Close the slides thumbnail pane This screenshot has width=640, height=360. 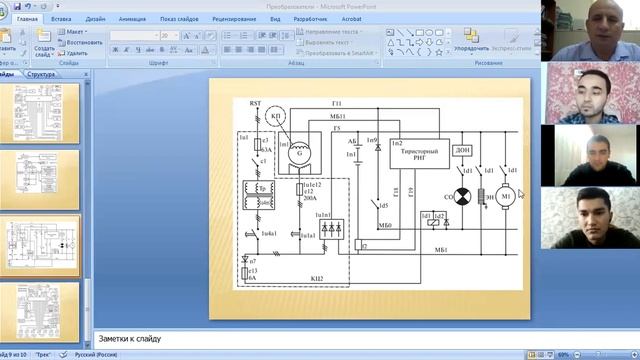click(86, 74)
